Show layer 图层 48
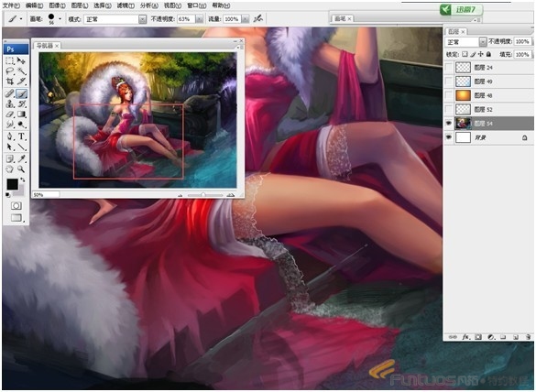Screen dimensions: 536x392 point(448,95)
